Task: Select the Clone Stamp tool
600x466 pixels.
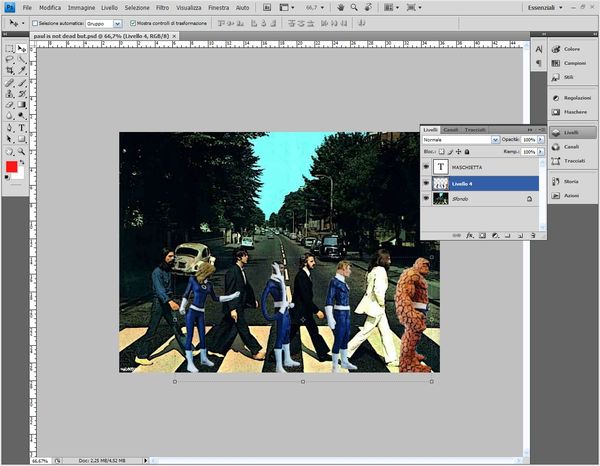Action: click(10, 94)
